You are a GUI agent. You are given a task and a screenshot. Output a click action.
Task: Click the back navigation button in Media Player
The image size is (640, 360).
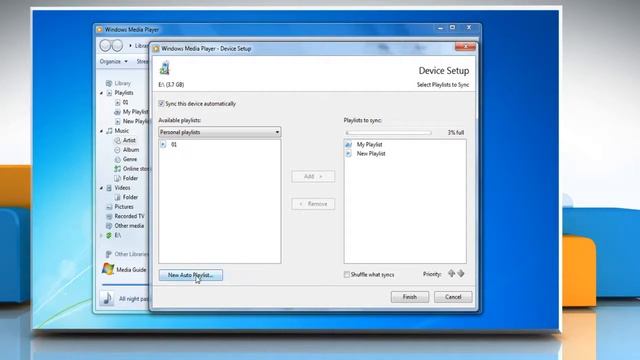tap(105, 46)
